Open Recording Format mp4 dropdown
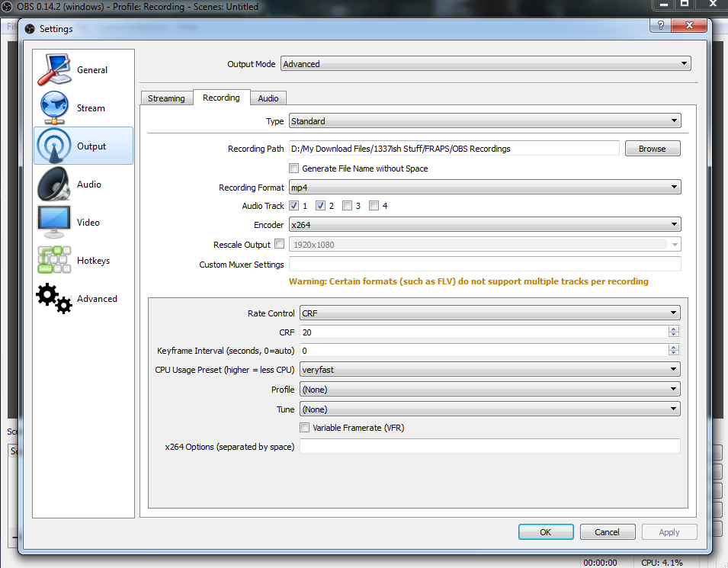The width and height of the screenshot is (728, 568). click(x=485, y=187)
